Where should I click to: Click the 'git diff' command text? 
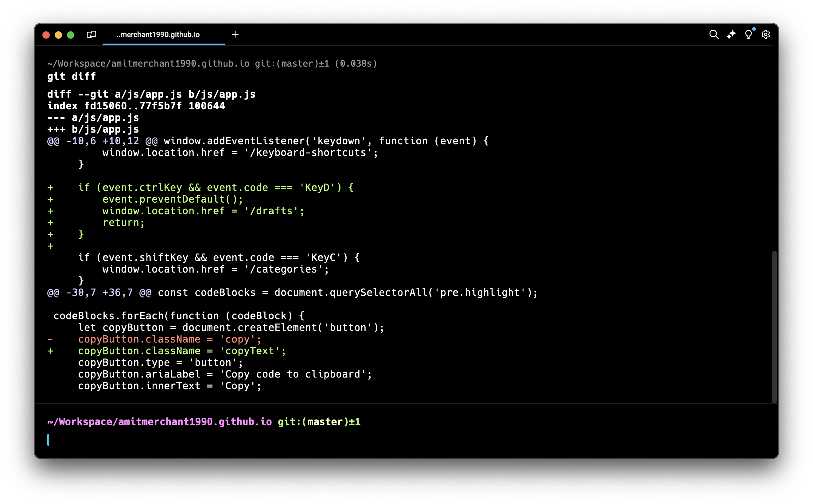pyautogui.click(x=71, y=76)
